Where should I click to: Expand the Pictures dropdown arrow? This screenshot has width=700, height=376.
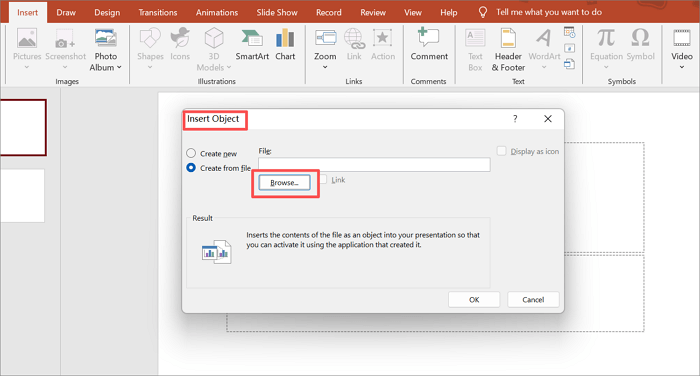pos(27,67)
